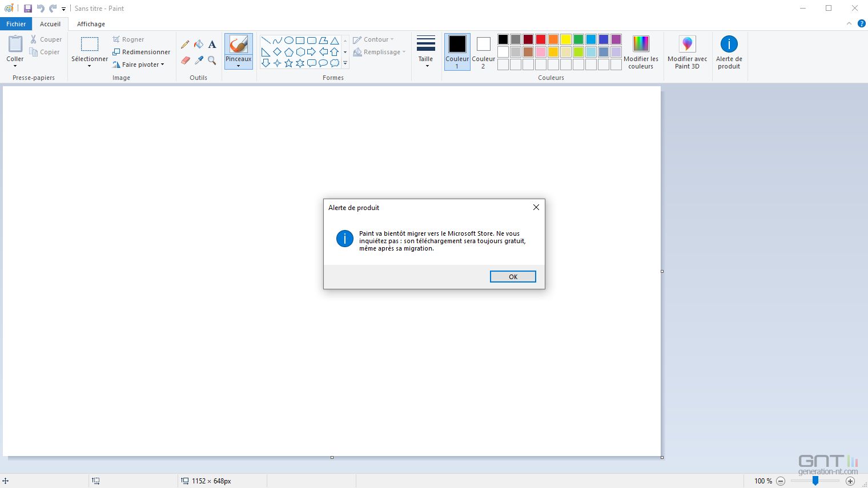This screenshot has width=868, height=488.
Task: Click OK in the Alerte de produit dialog
Action: [513, 277]
